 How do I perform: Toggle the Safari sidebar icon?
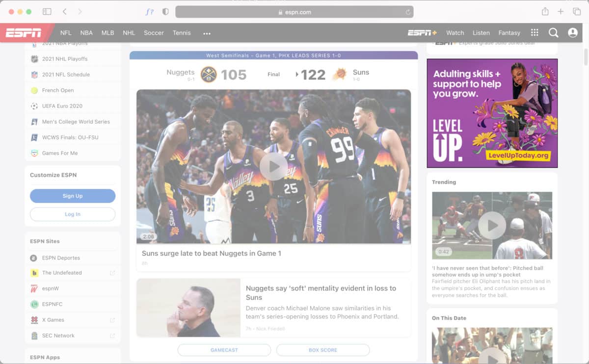(47, 12)
